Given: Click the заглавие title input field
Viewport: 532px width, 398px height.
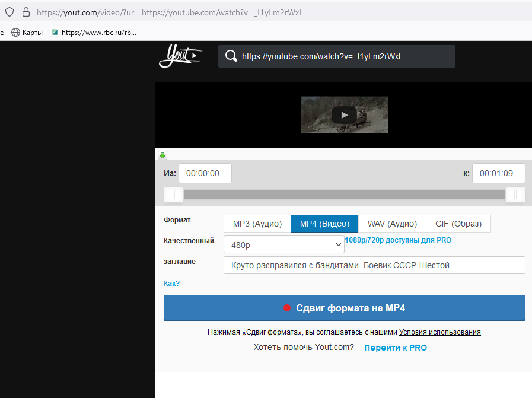Looking at the screenshot, I should pyautogui.click(x=374, y=265).
